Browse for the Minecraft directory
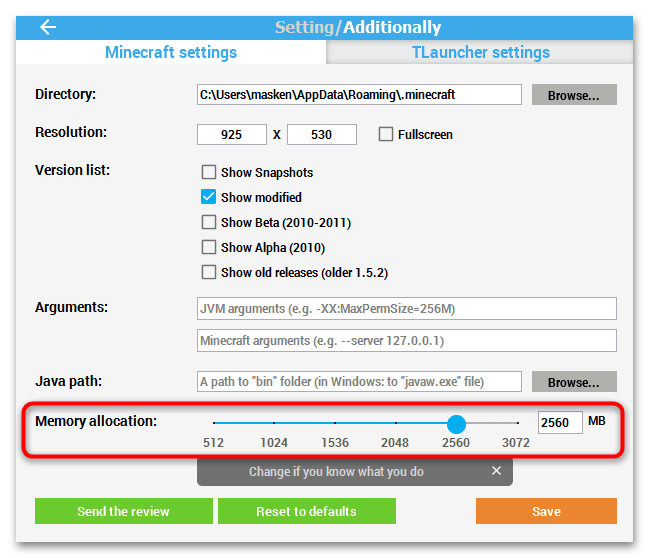Screen dimensions: 649x558 [574, 95]
